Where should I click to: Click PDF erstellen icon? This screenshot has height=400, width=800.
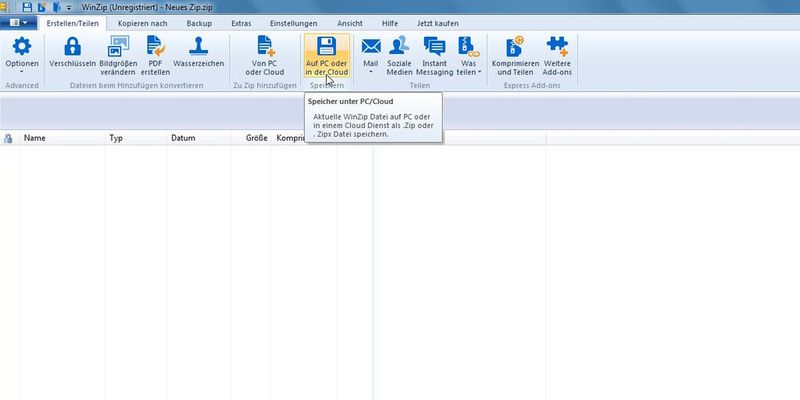click(x=156, y=46)
